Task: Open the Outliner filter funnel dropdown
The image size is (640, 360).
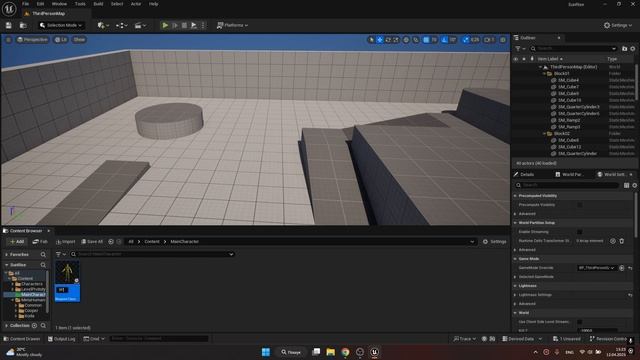Action: point(520,49)
